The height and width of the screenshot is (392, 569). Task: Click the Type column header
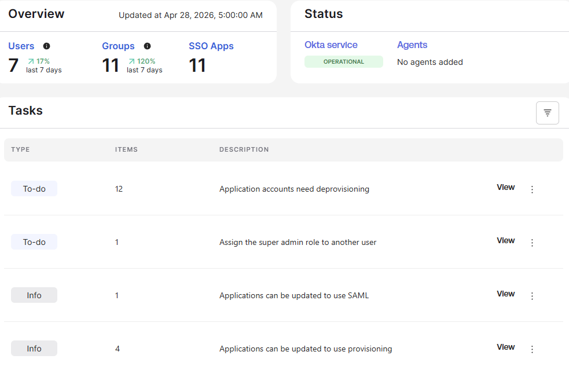tap(20, 149)
